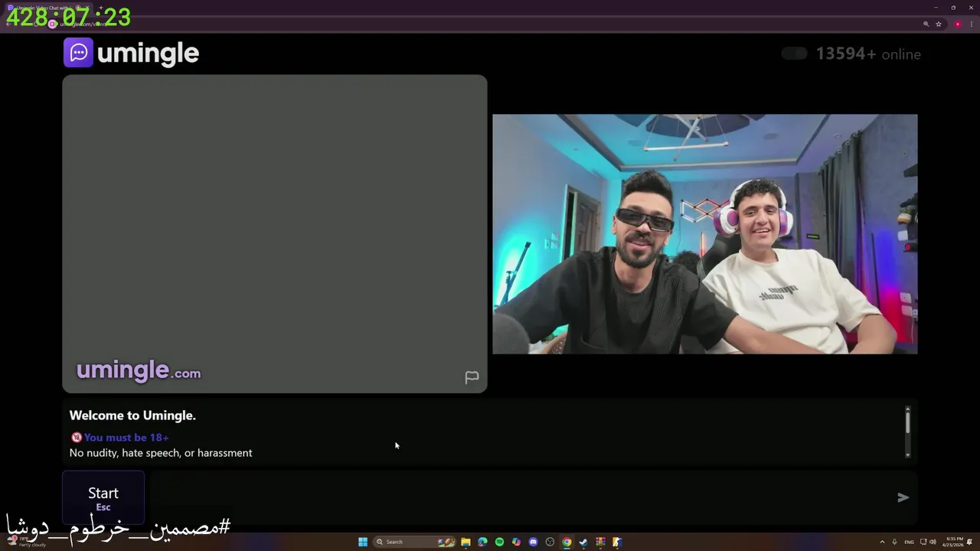Report stranger using the flag icon
Viewport: 980px width, 551px height.
(472, 377)
